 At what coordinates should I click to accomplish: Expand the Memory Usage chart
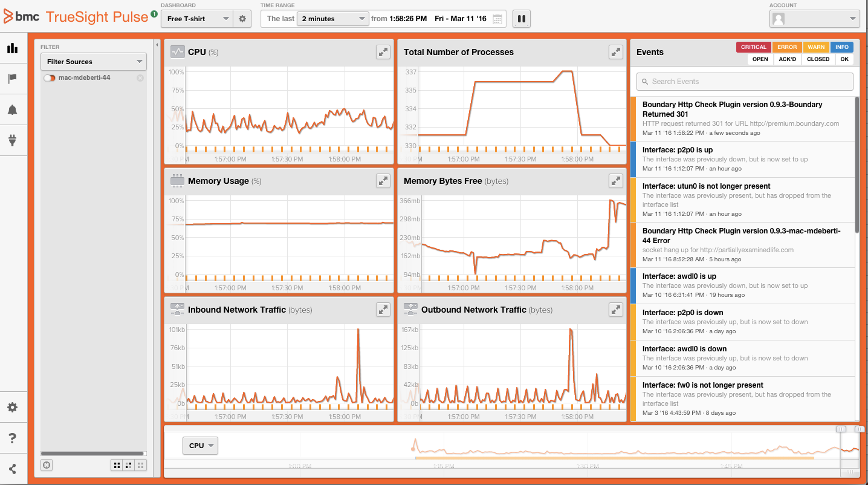coord(383,180)
